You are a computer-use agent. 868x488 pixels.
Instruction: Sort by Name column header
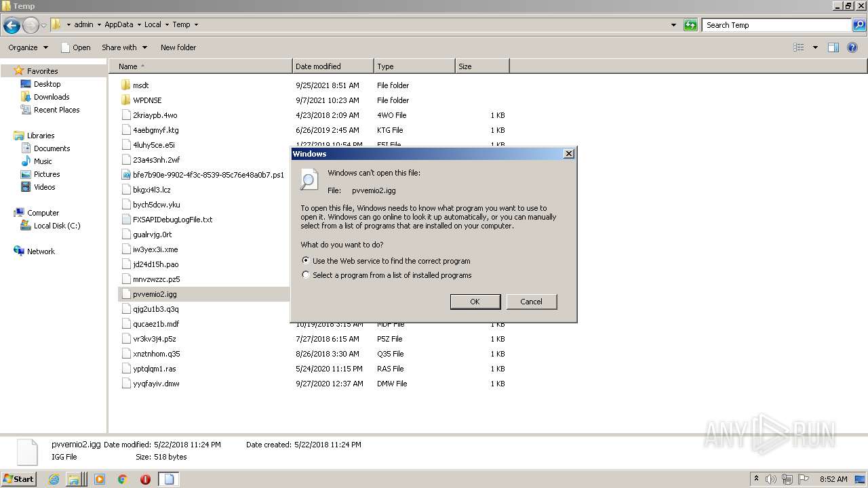click(x=201, y=66)
